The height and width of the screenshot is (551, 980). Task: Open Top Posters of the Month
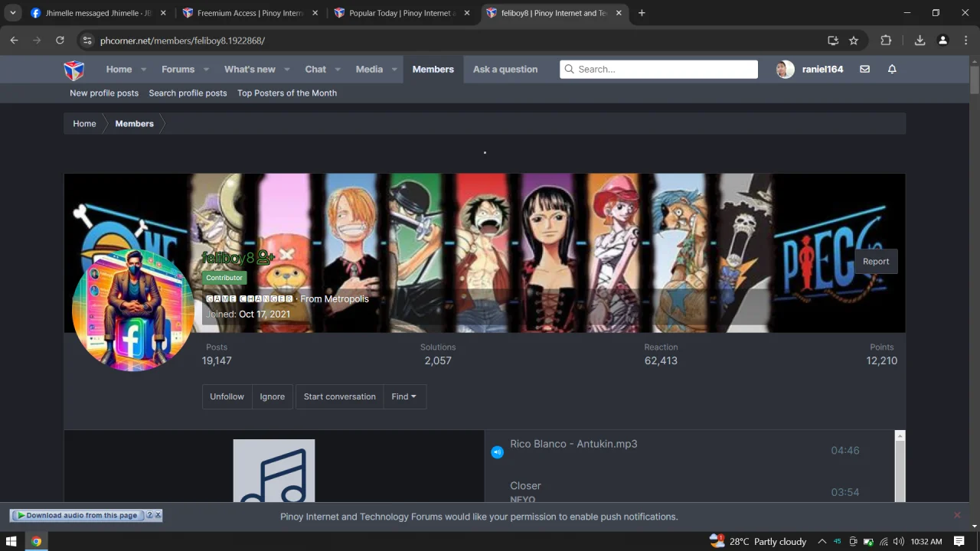(287, 93)
